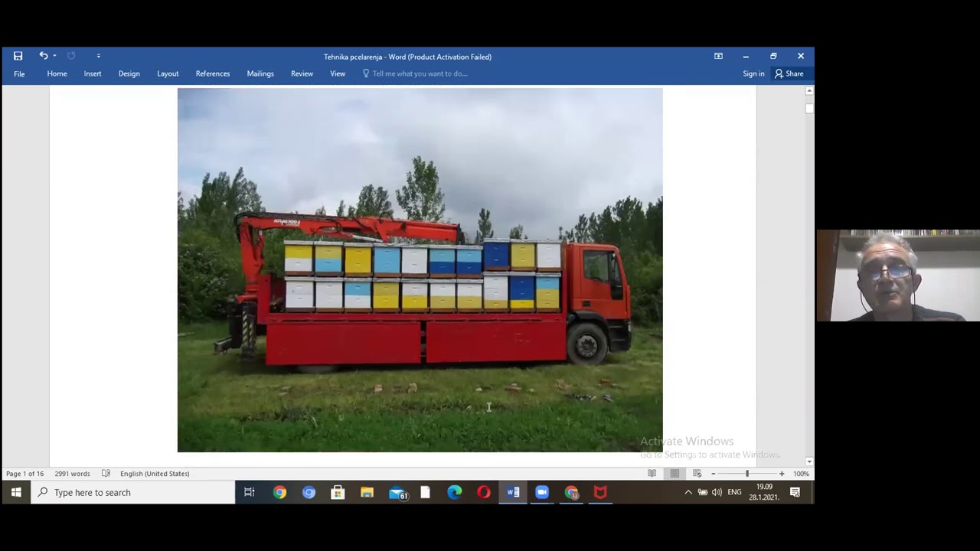980x551 pixels.
Task: Click the zoom slider handle
Action: click(x=747, y=474)
